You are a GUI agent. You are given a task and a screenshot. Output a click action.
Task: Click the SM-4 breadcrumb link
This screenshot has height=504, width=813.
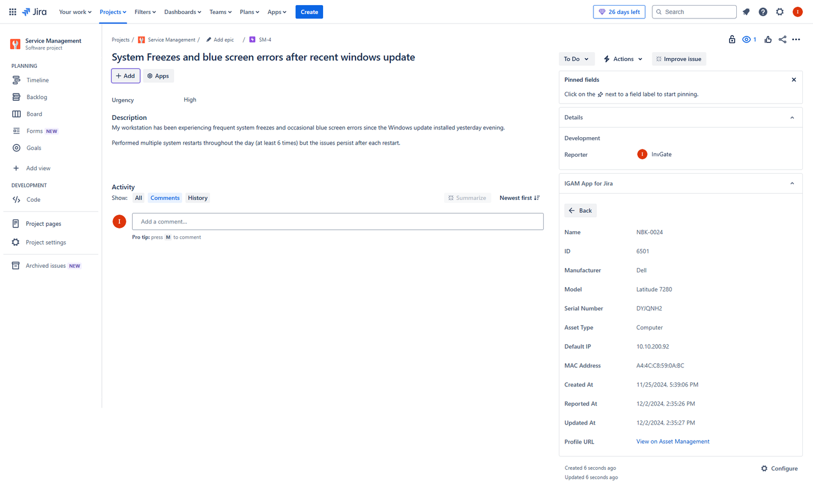(x=265, y=40)
